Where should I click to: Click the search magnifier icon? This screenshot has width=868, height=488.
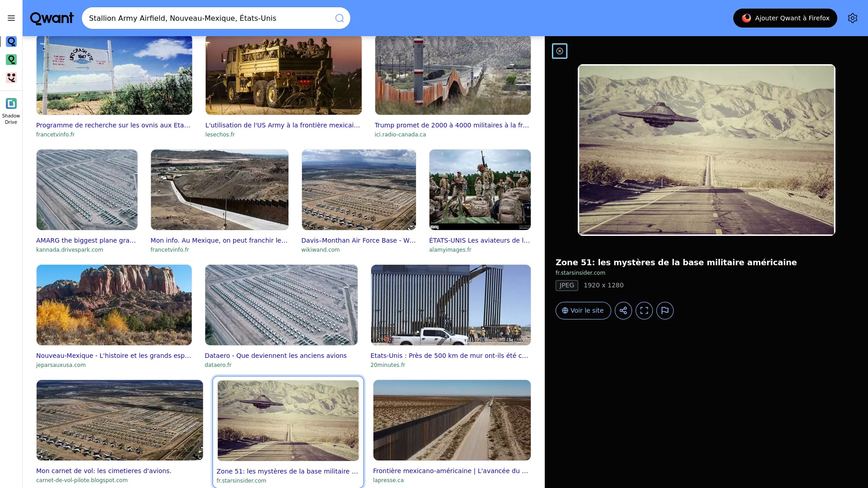340,18
